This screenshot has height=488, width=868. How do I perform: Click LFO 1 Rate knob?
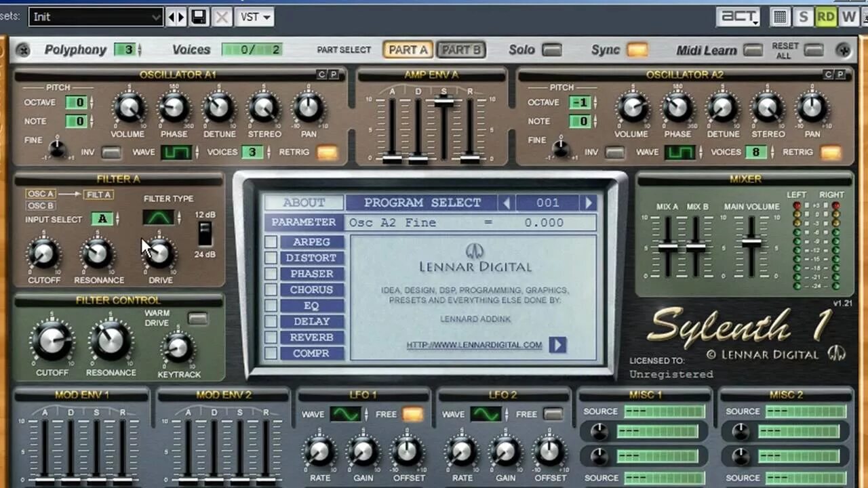click(x=319, y=451)
